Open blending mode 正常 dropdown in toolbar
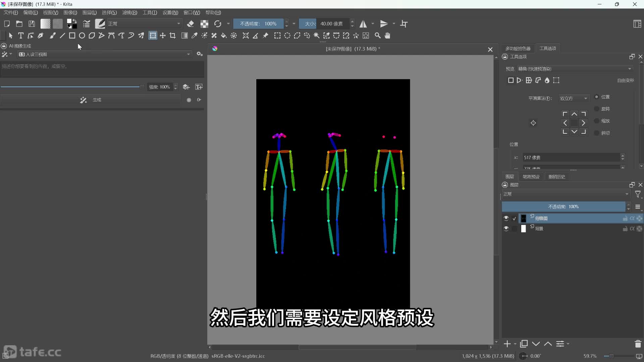This screenshot has width=644, height=362. click(x=144, y=24)
